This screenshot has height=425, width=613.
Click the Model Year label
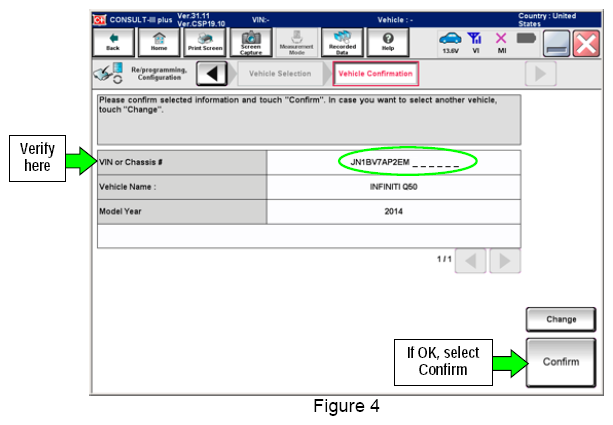[x=120, y=212]
